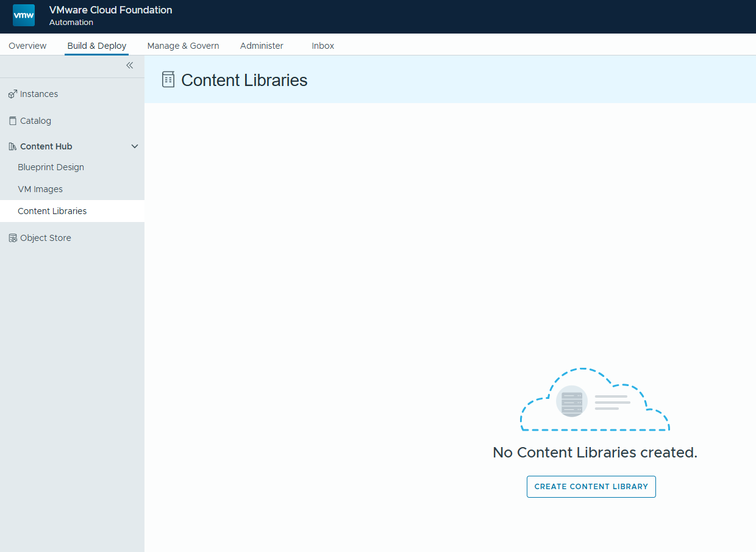Click the Instances icon in the sidebar

[12, 94]
